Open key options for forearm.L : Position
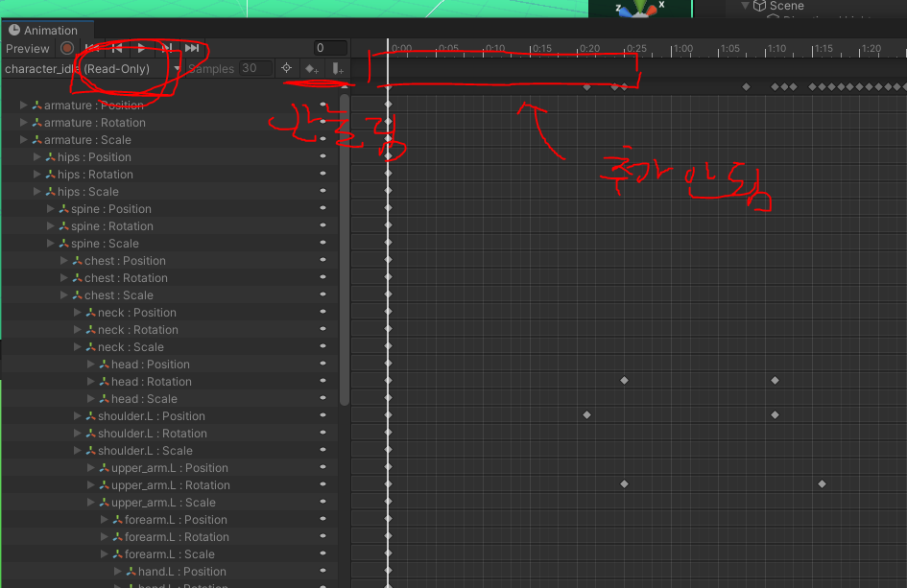 tap(322, 519)
